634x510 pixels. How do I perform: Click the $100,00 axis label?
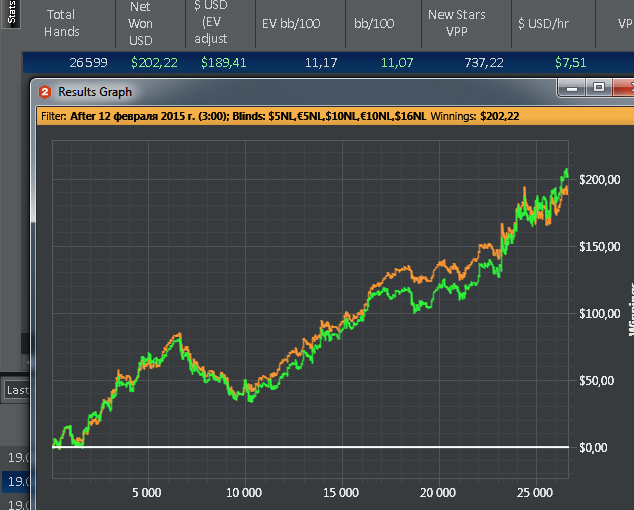(x=600, y=314)
